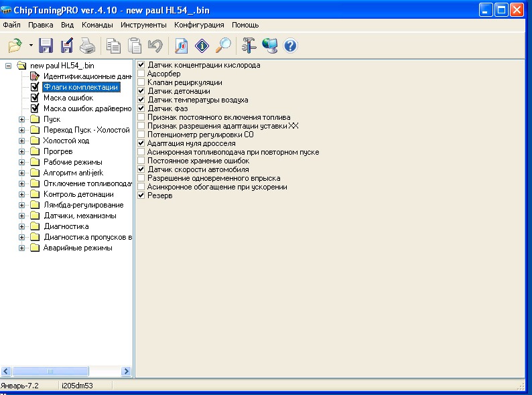Open the Файл menu
Image resolution: width=532 pixels, height=395 pixels.
pyautogui.click(x=11, y=25)
